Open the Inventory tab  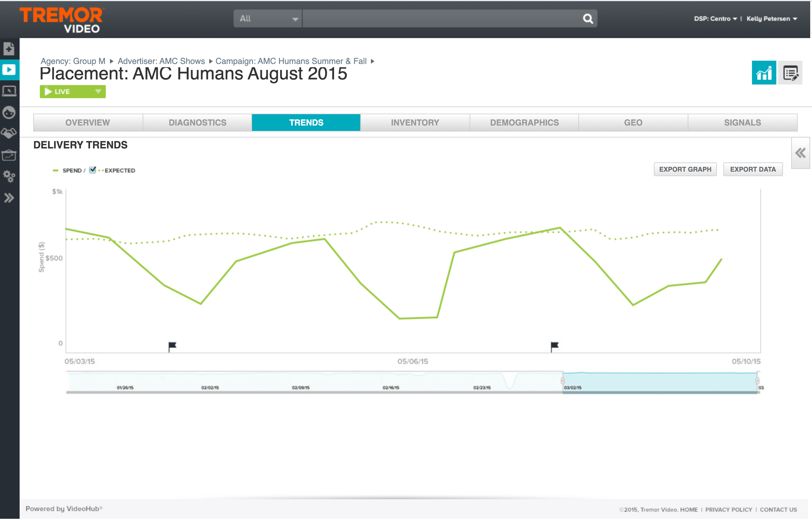[x=415, y=123]
